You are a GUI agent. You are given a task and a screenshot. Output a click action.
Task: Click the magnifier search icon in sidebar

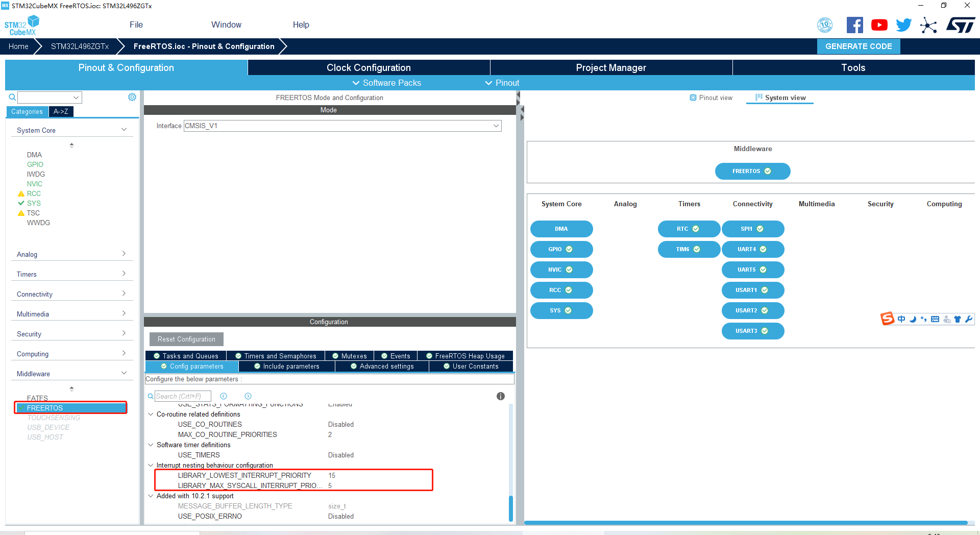point(12,97)
